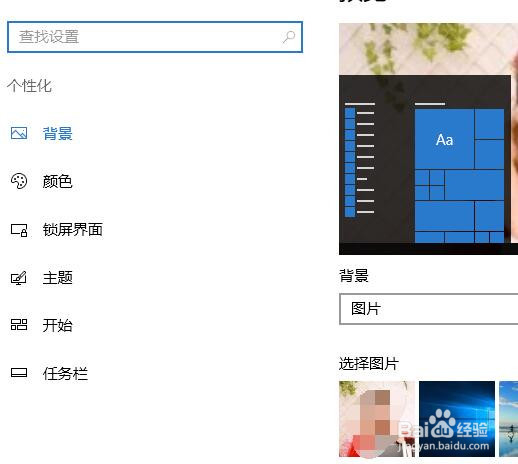Open the 颜色 settings page

click(57, 182)
